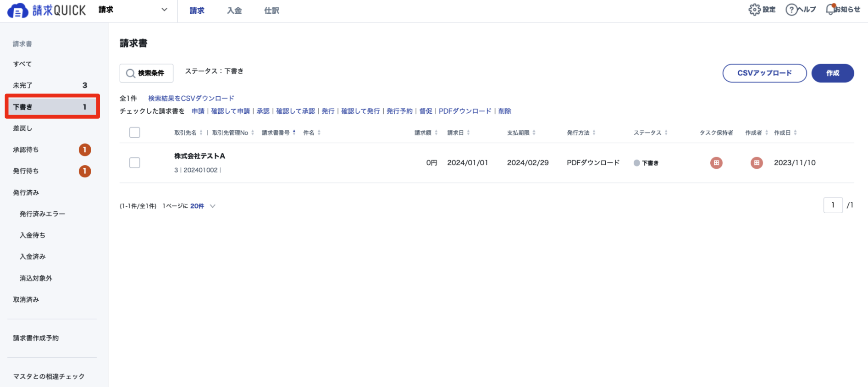Click the 確認して申請 bulk action link
This screenshot has width=868, height=387.
pos(230,111)
